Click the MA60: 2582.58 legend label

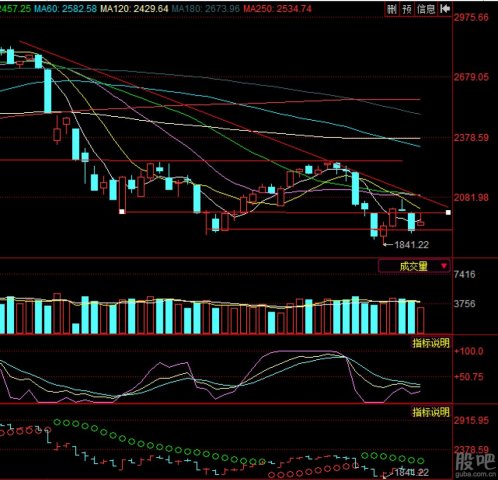[x=65, y=8]
